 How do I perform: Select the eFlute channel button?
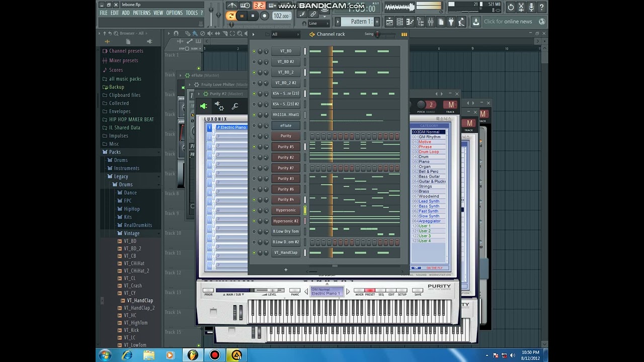click(x=286, y=126)
